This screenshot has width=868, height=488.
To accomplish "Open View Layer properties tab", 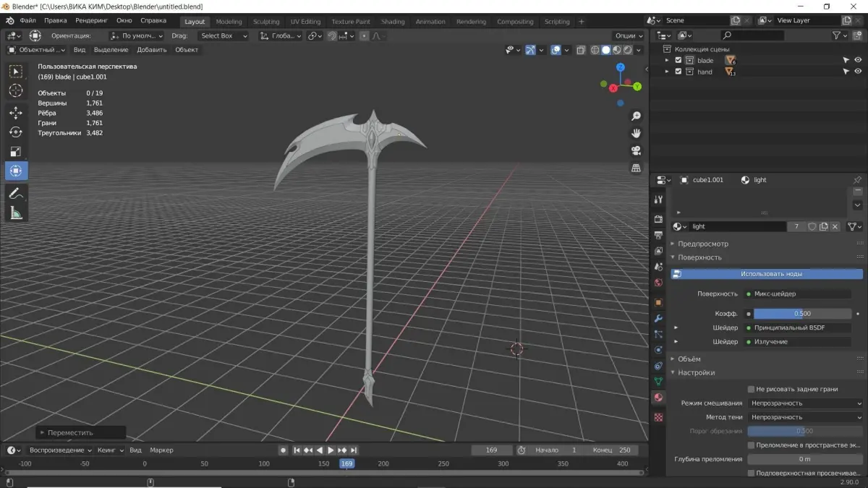I will 658,251.
